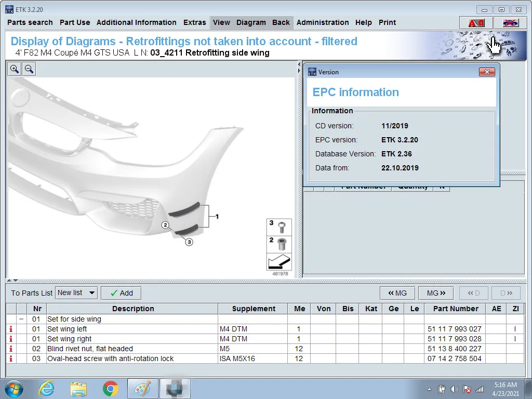Viewport: 532px width, 399px height.
Task: Open the Additional Information menu
Action: coord(137,22)
